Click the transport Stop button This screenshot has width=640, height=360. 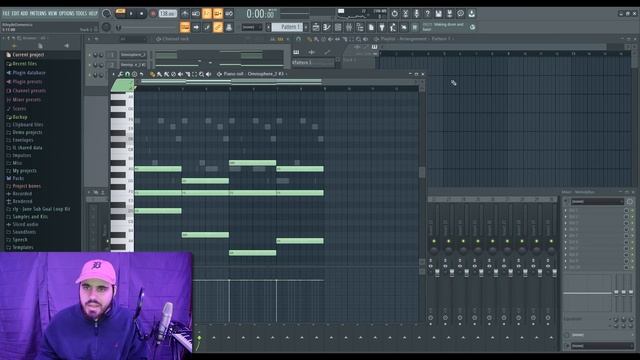(x=142, y=13)
